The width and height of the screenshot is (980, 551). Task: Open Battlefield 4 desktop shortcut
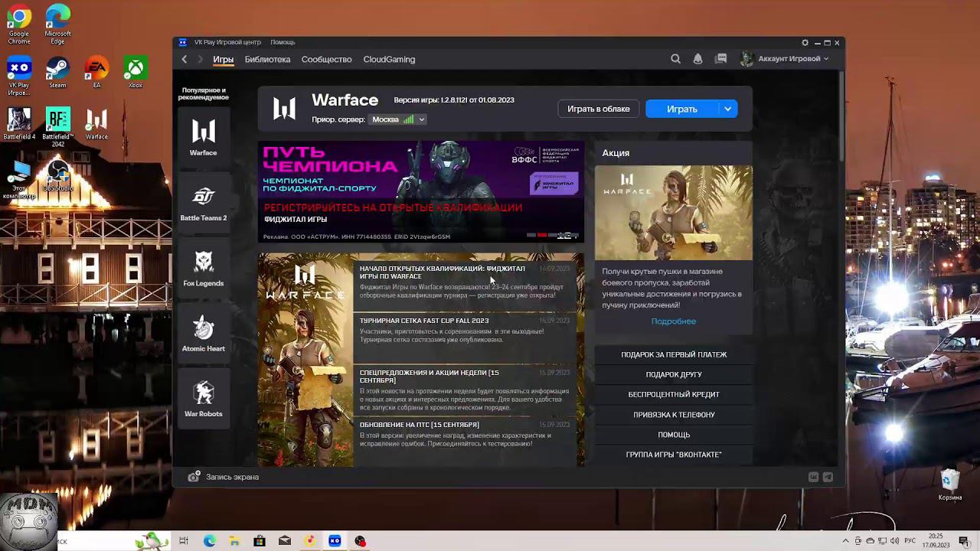coord(19,124)
